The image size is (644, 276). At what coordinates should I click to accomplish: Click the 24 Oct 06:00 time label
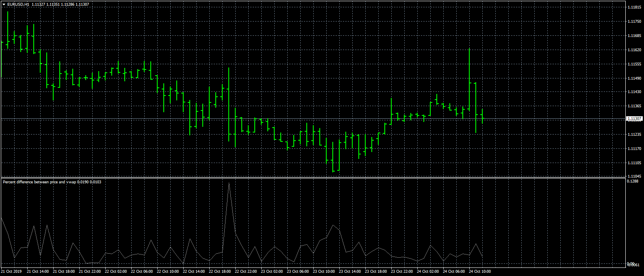tap(454, 271)
